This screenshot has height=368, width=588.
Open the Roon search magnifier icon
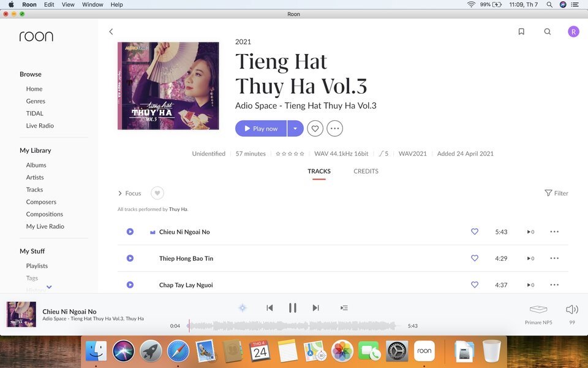click(548, 31)
